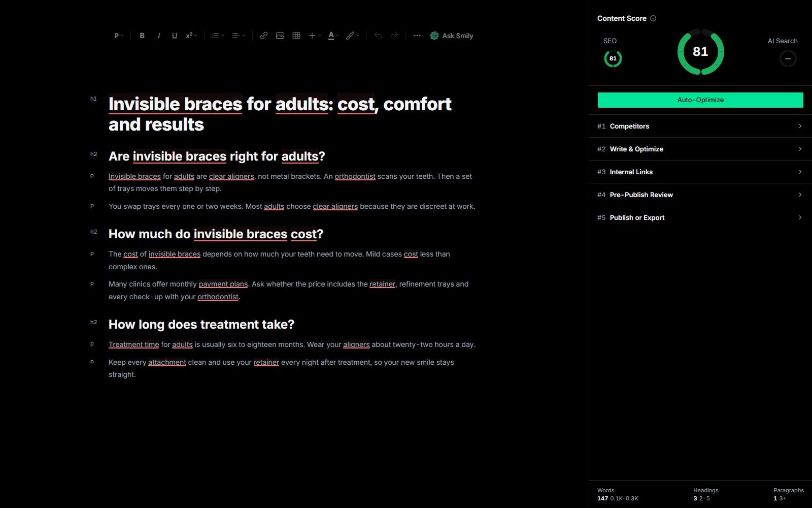
Task: Insert a hyperlink with the link icon
Action: (264, 36)
